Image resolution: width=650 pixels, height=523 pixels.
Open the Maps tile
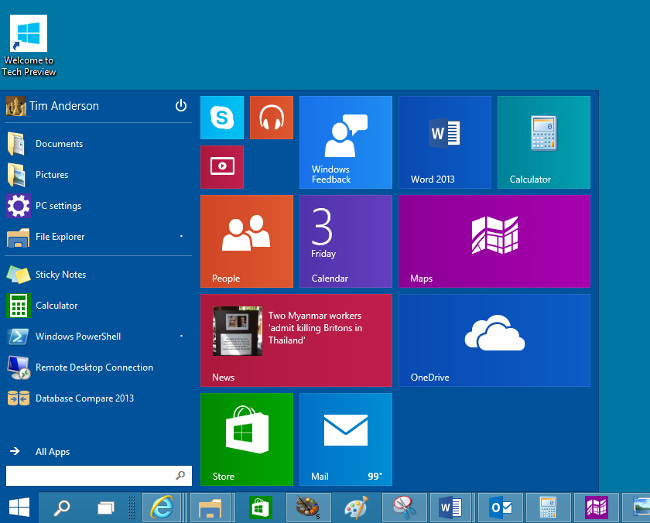494,241
